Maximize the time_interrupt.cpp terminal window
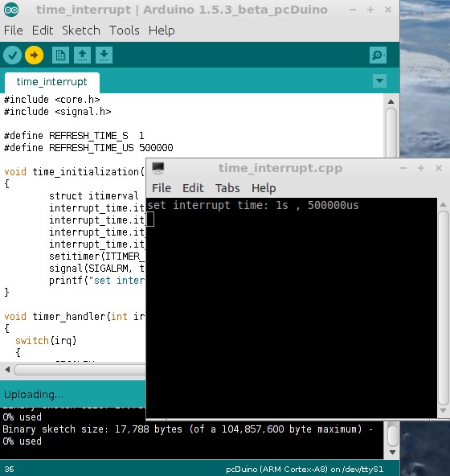 pyautogui.click(x=421, y=168)
